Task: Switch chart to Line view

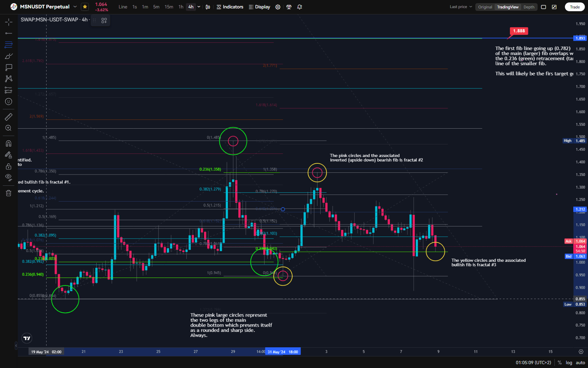Action: (123, 7)
